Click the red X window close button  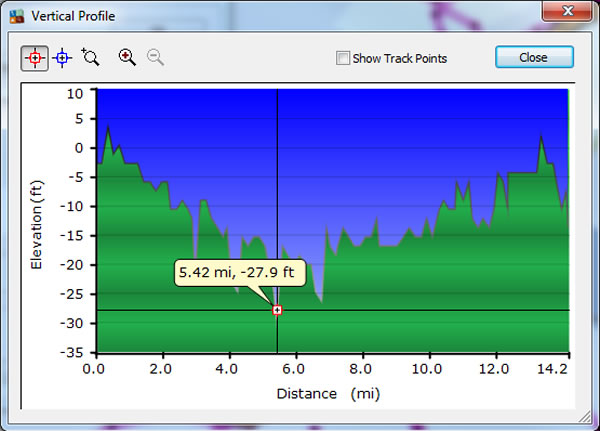(567, 10)
